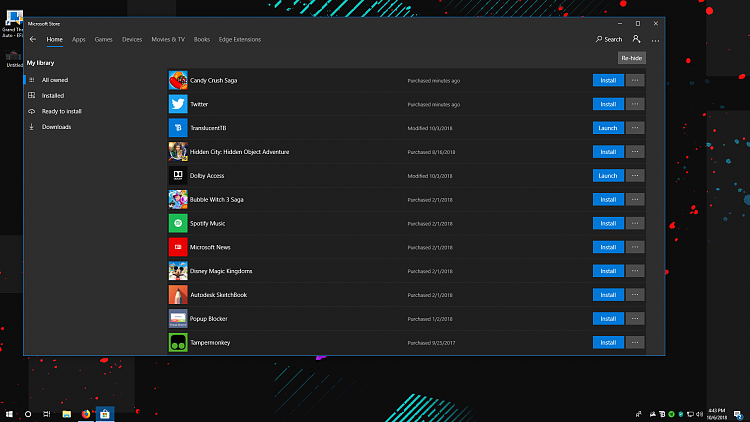Click the Microsoft News red icon

(178, 247)
